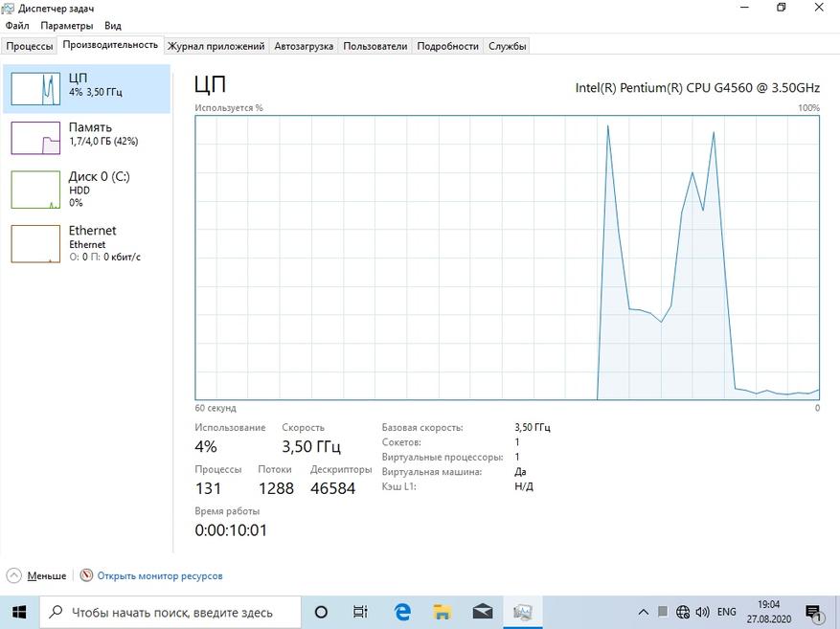Click the gray square tray icon
The width and height of the screenshot is (840, 629).
click(663, 612)
